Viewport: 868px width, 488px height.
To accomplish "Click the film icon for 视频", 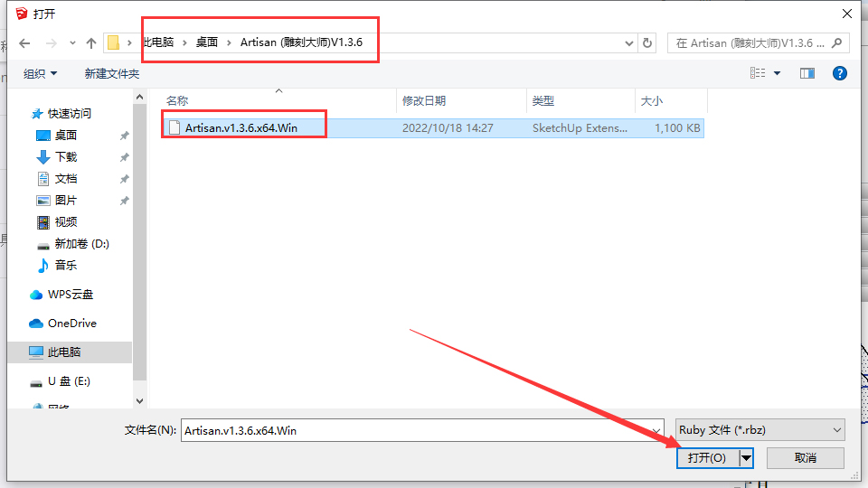I will 43,222.
